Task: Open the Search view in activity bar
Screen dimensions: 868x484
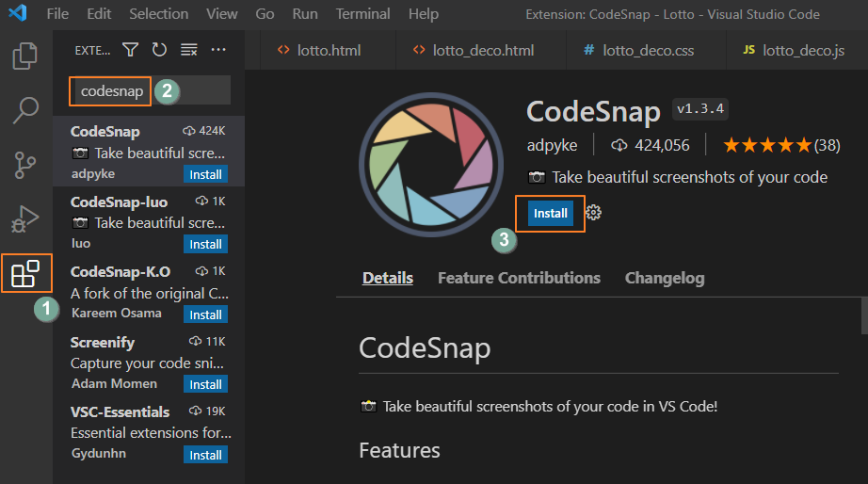Action: click(x=24, y=110)
